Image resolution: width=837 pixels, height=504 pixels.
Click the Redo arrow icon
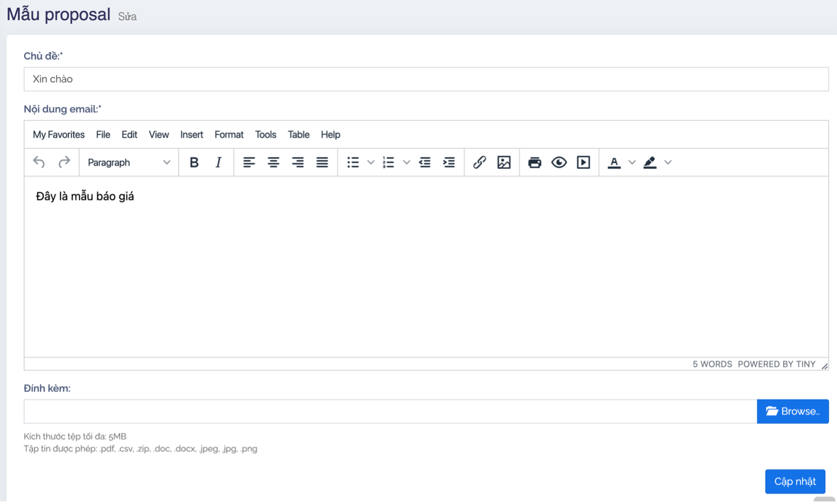coord(64,162)
